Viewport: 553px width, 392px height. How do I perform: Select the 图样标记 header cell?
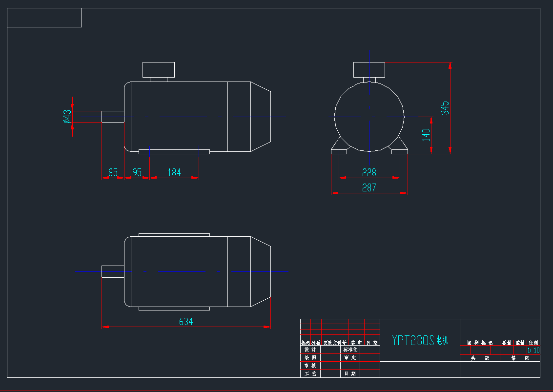tap(480, 343)
